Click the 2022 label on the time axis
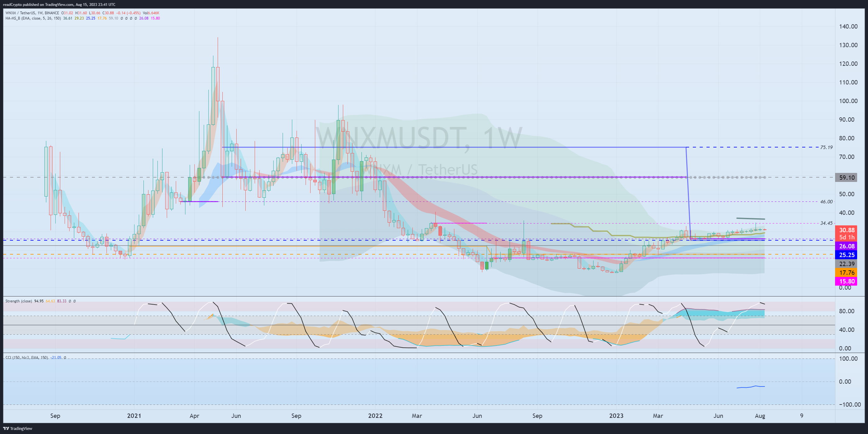The width and height of the screenshot is (868, 434). (x=375, y=416)
